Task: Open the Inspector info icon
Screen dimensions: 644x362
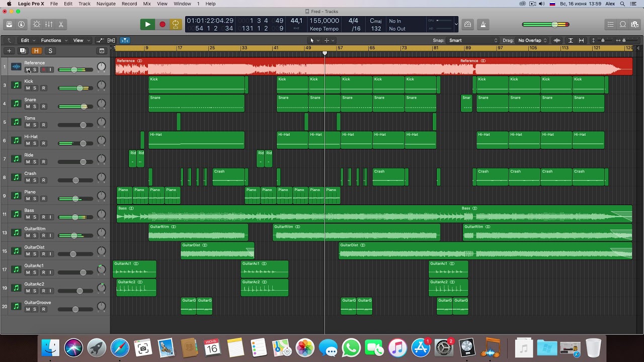Action: [x=21, y=24]
